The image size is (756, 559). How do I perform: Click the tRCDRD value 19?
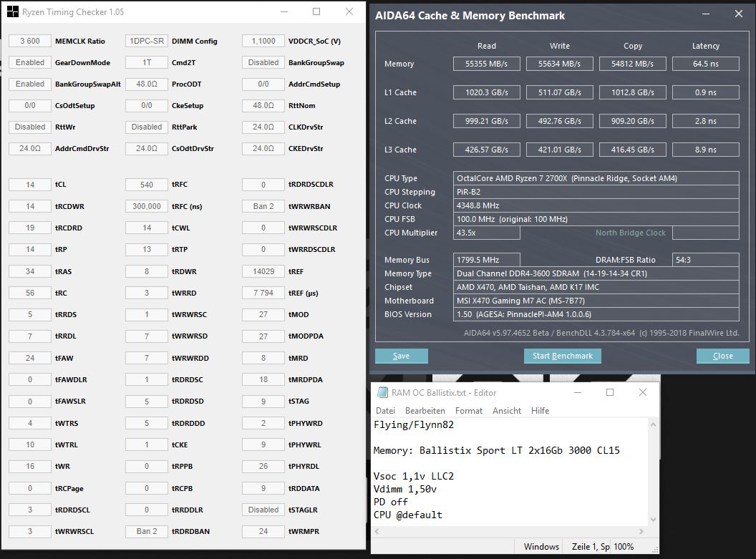(30, 228)
